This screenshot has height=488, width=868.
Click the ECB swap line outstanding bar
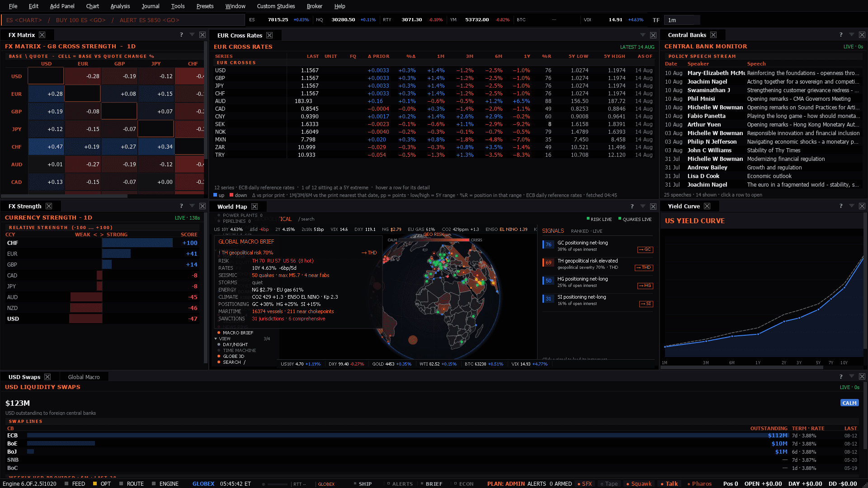[x=407, y=436]
